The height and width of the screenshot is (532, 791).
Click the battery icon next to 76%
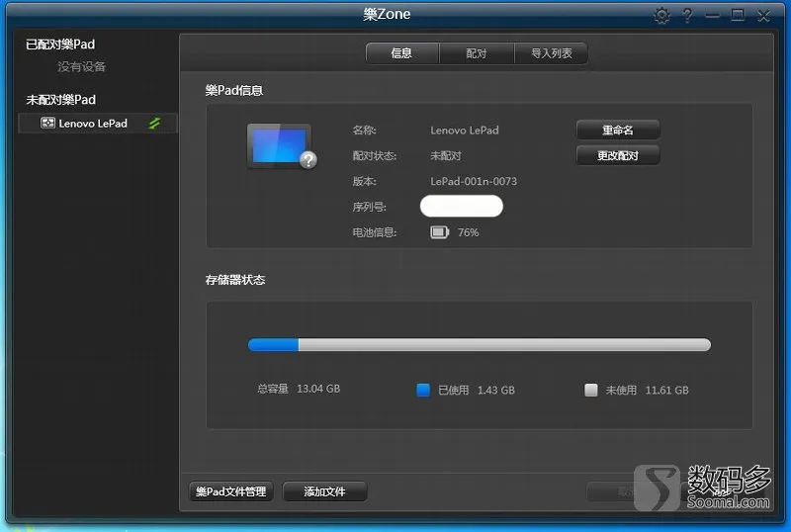coord(439,232)
